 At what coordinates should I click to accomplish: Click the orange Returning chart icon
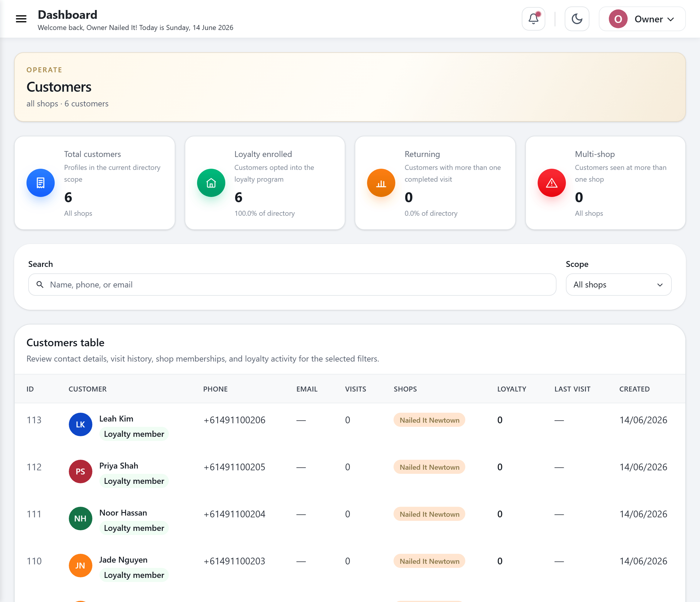(381, 183)
